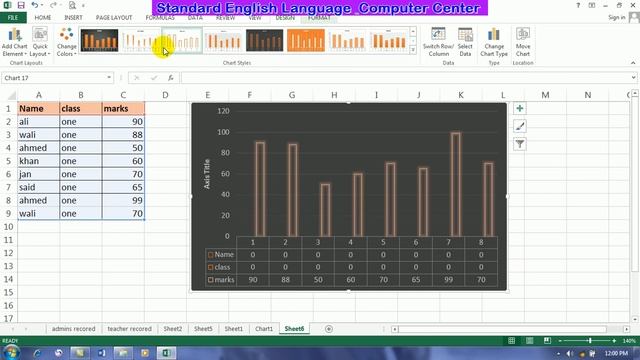Expand the chart styles gallery More arrow
The image size is (640, 360).
pyautogui.click(x=413, y=50)
